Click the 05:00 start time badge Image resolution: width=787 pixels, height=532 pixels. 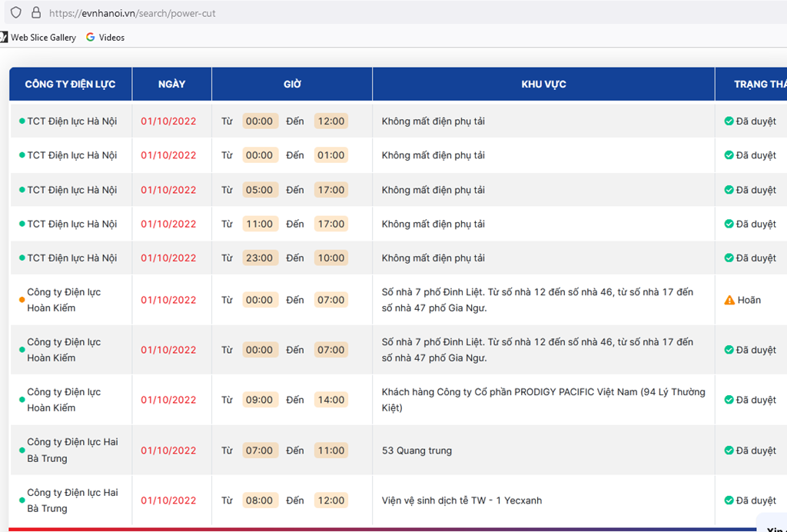[x=260, y=190]
